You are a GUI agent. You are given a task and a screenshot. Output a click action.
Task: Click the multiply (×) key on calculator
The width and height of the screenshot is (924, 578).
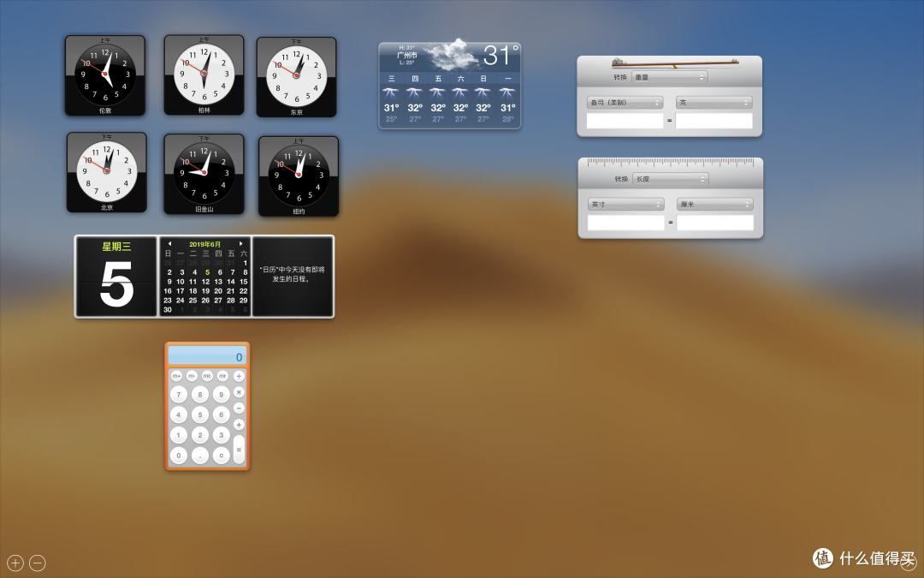click(239, 391)
